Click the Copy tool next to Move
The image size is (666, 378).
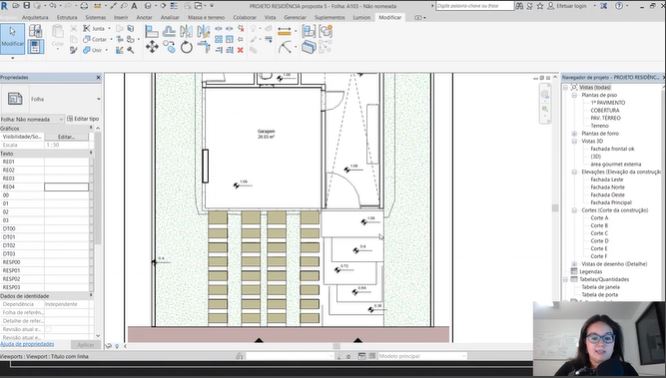point(169,47)
